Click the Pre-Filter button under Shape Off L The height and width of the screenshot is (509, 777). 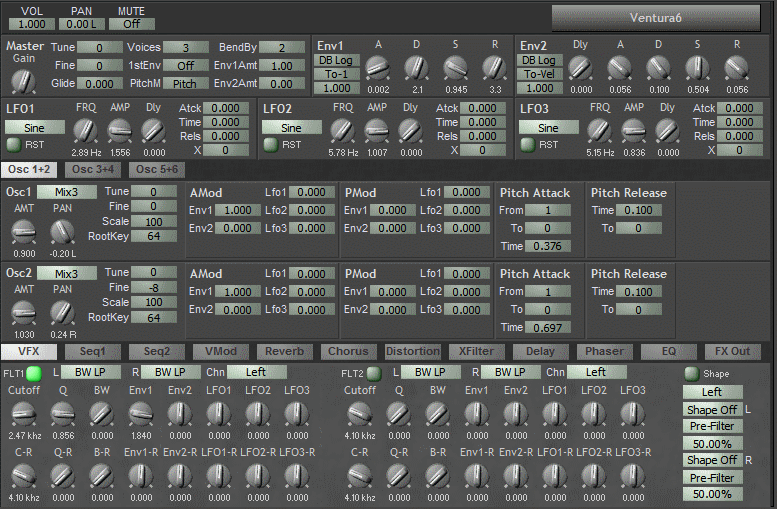(x=712, y=426)
